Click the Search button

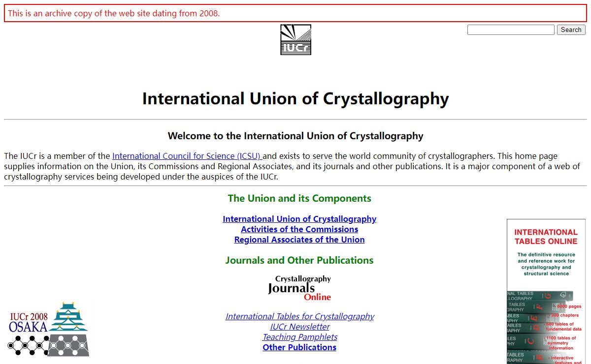point(571,30)
